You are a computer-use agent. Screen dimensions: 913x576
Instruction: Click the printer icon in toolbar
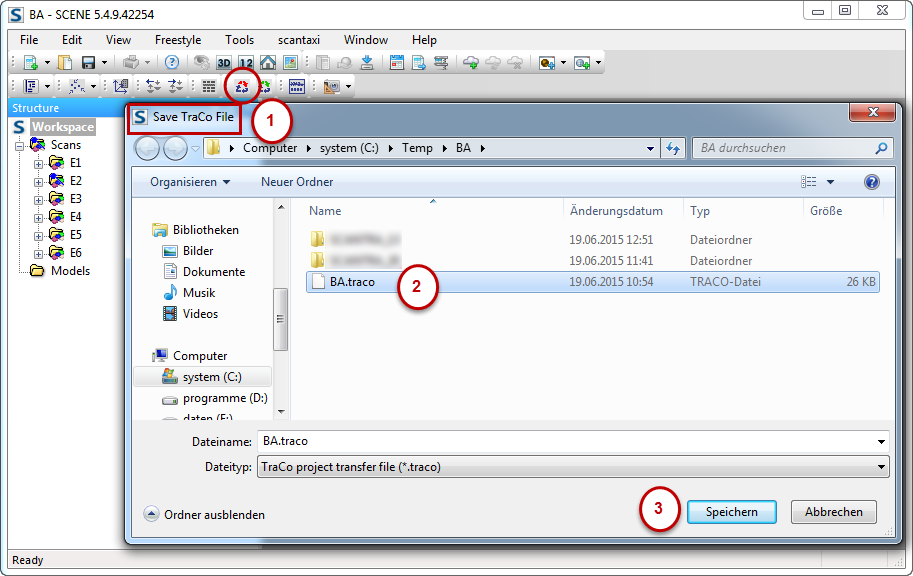click(131, 62)
